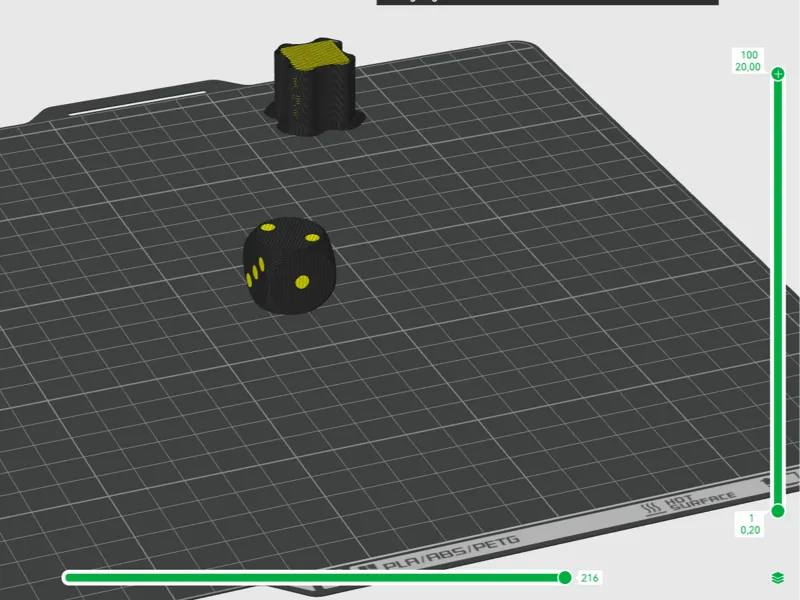The height and width of the screenshot is (600, 800).
Task: Click the layers icon below the vertical slider
Action: pyautogui.click(x=777, y=578)
